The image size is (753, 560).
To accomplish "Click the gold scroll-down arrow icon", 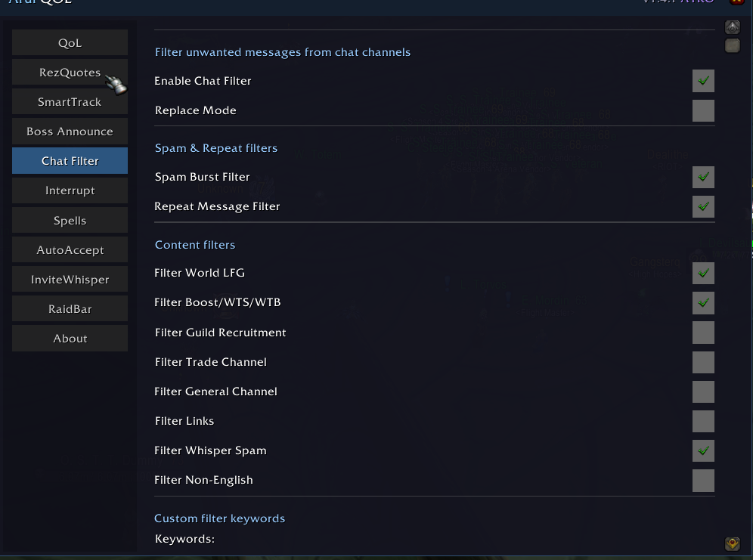I will click(x=733, y=543).
